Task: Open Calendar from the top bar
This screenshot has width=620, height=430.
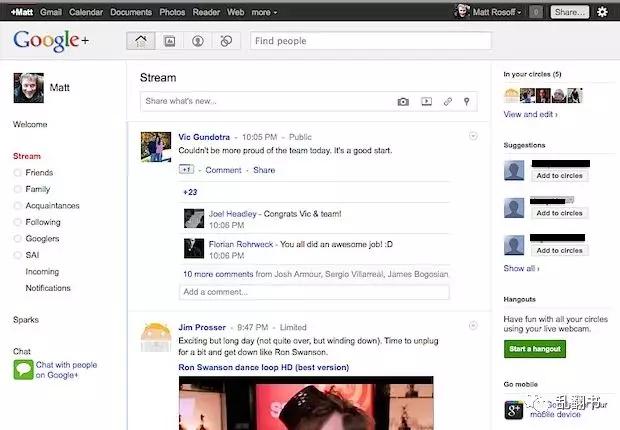Action: click(x=86, y=12)
